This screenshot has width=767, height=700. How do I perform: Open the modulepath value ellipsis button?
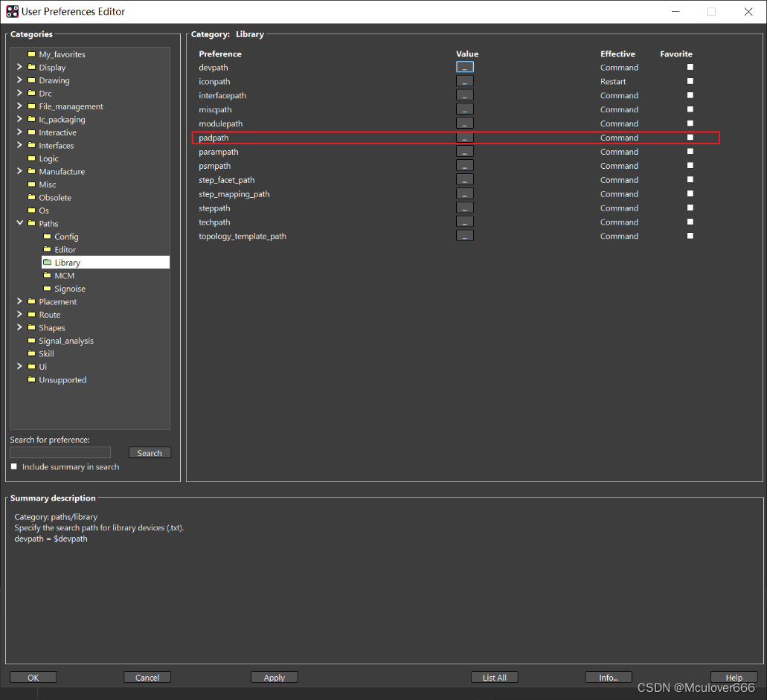point(464,123)
